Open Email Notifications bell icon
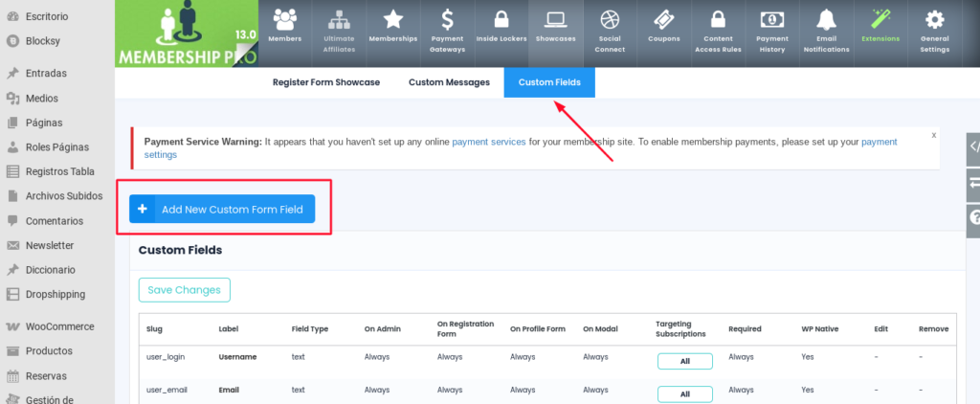The image size is (980, 404). click(826, 19)
